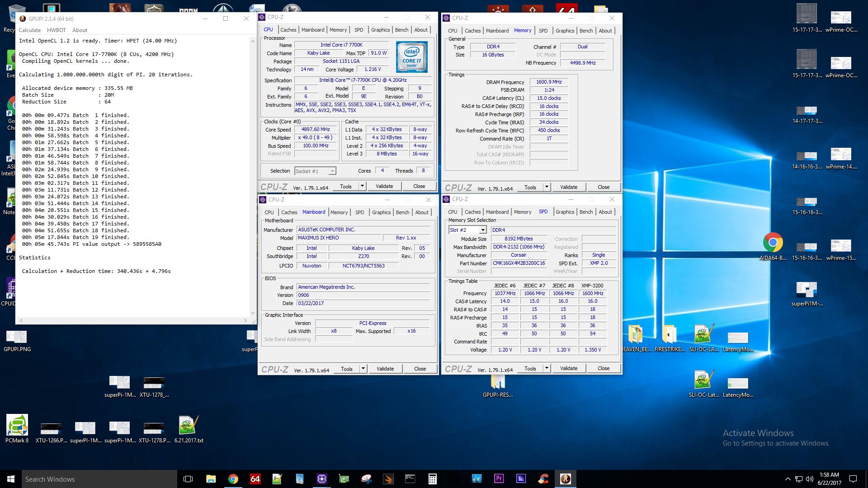Viewport: 868px width, 488px height.
Task: Open the About menu in GPUPI
Action: coord(80,30)
